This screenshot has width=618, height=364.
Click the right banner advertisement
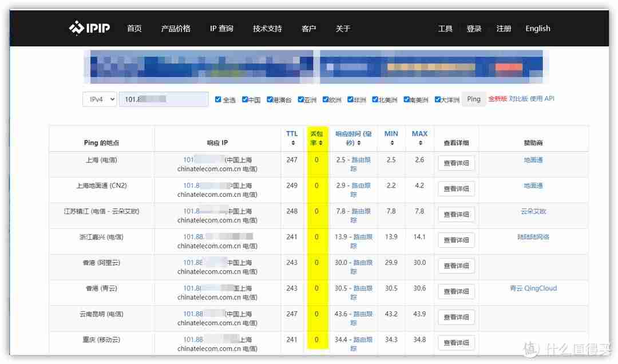point(431,66)
